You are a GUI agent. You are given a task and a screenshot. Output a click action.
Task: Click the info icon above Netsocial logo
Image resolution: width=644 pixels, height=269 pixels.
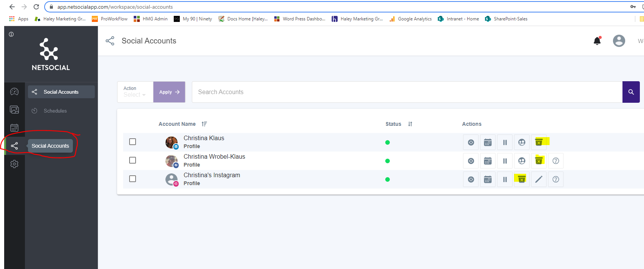(x=11, y=34)
